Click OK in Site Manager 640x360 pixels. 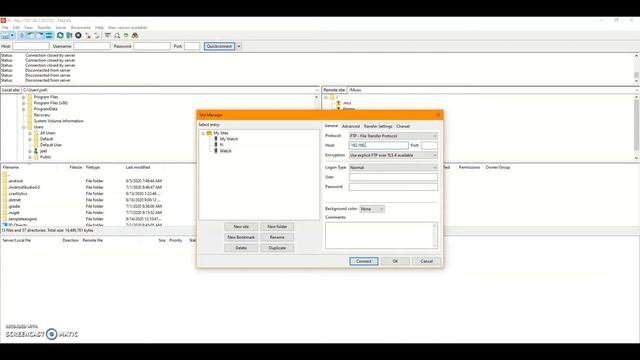point(395,261)
